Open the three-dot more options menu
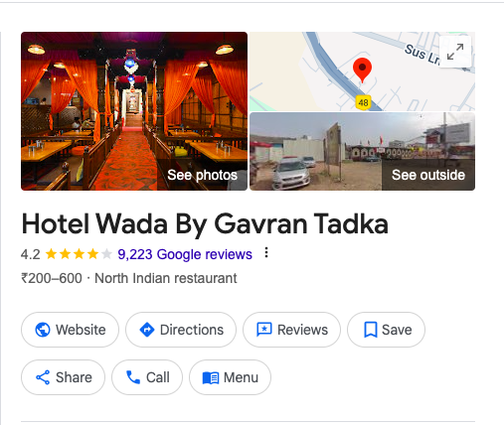Image resolution: width=504 pixels, height=425 pixels. pos(266,253)
